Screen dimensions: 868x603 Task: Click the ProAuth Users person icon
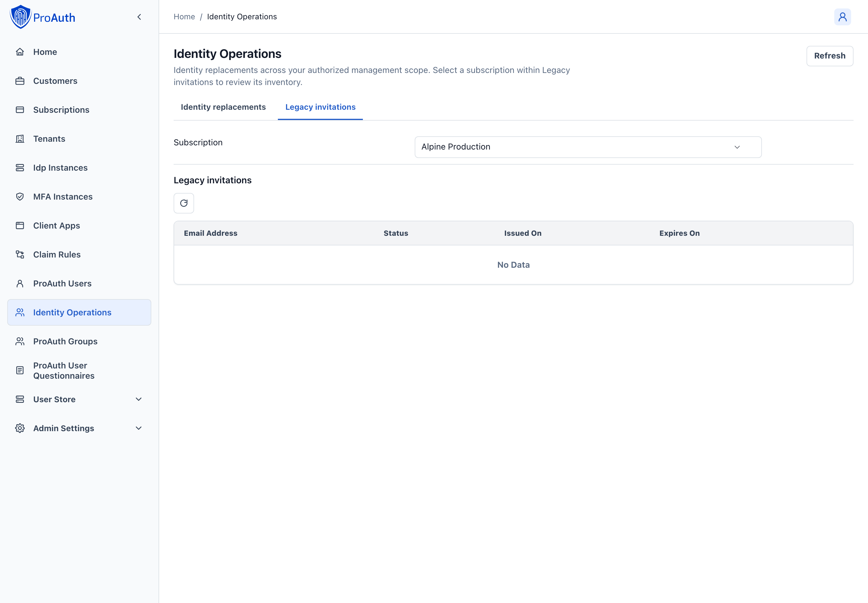[x=20, y=283]
